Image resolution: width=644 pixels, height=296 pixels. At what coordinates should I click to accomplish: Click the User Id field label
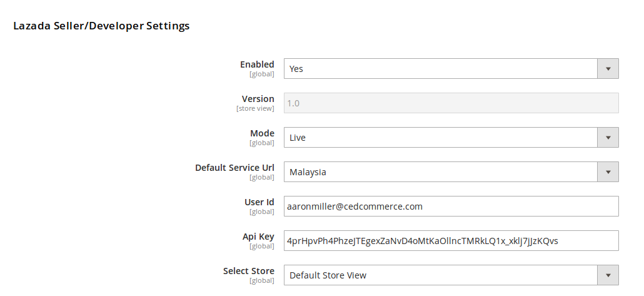point(259,202)
